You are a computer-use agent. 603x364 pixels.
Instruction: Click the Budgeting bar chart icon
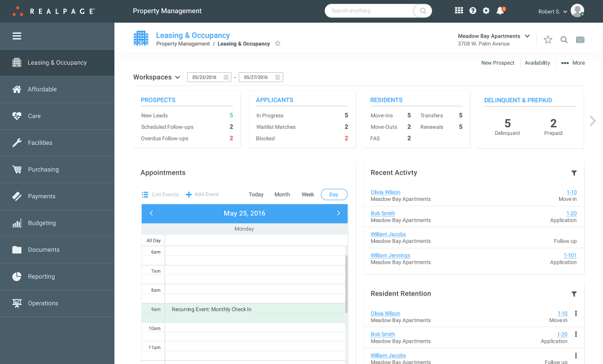pyautogui.click(x=16, y=223)
